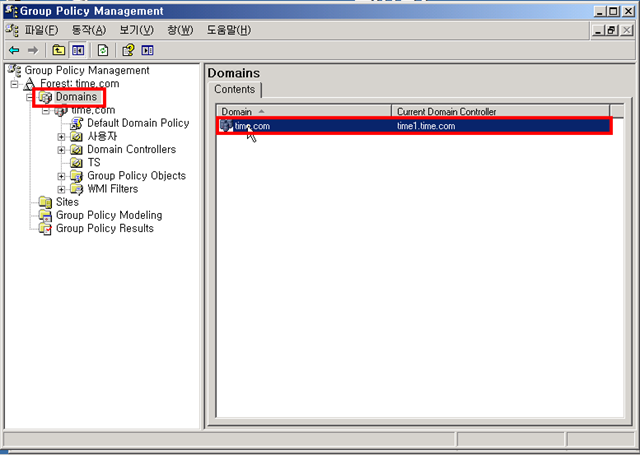Select the Domain Controllers label

click(x=131, y=149)
